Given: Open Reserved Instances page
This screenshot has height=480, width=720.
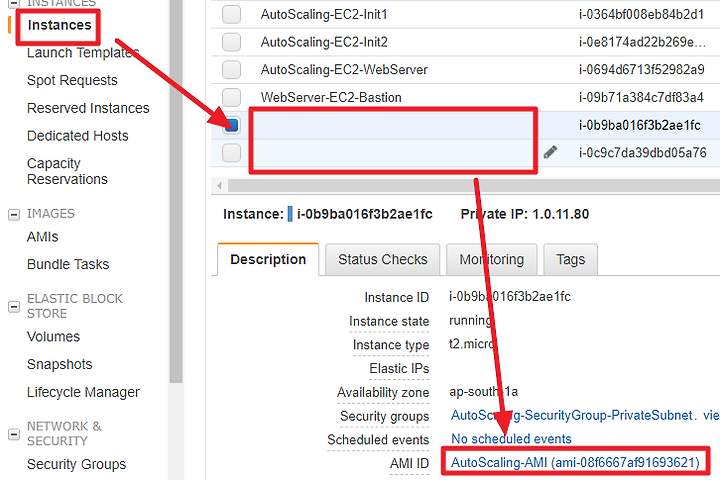Looking at the screenshot, I should coord(88,108).
